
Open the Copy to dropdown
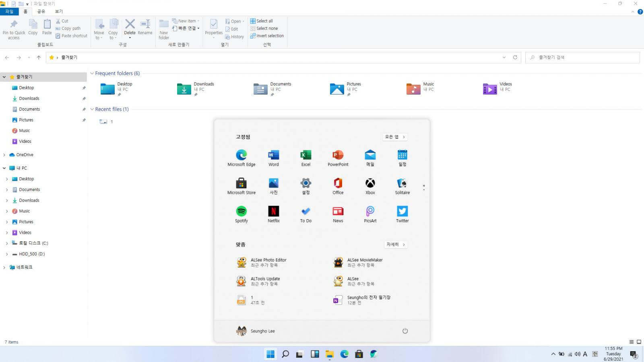tap(113, 29)
